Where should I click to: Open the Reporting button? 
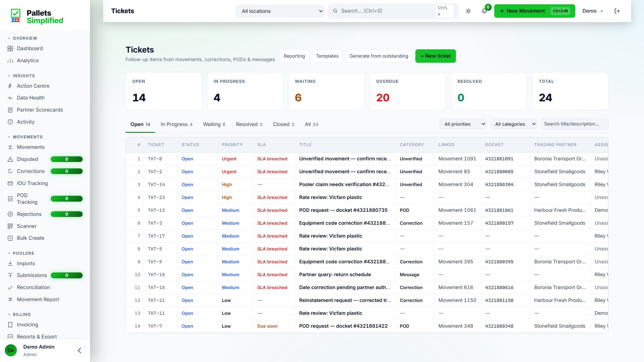pos(294,56)
